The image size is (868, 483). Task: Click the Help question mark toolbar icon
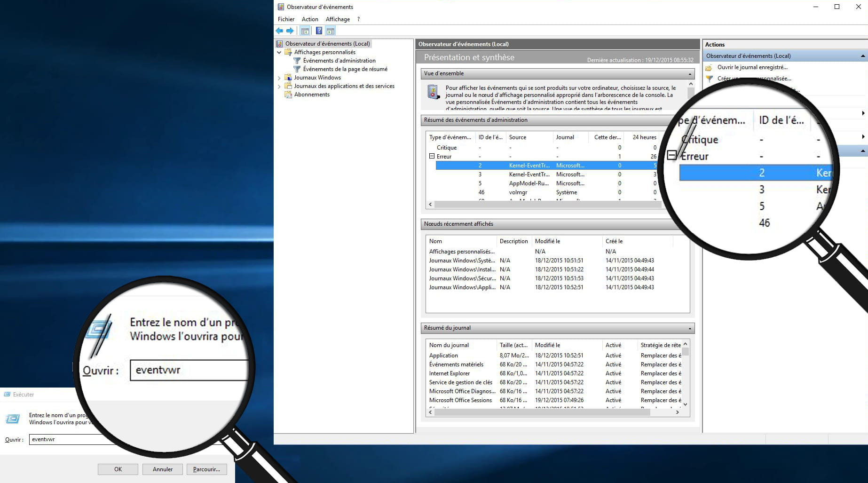(x=319, y=31)
